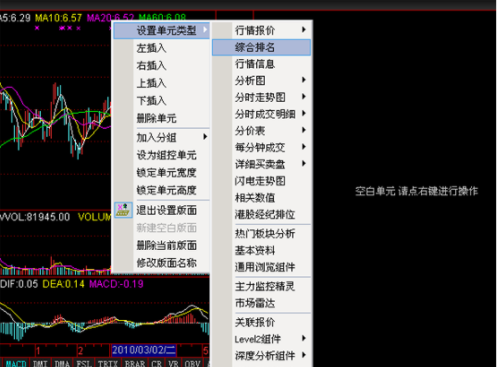Image resolution: width=499 pixels, height=367 pixels.
Task: Select the BRAR indicator tab
Action: 135,363
